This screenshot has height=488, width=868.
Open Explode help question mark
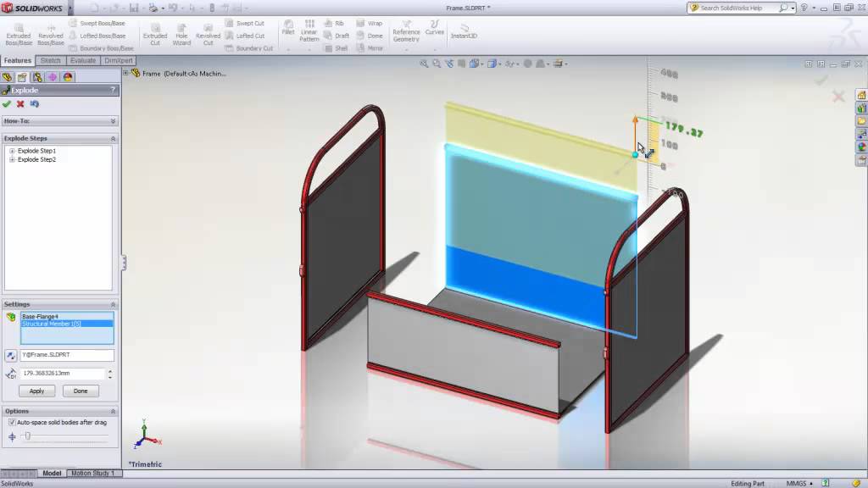point(113,90)
